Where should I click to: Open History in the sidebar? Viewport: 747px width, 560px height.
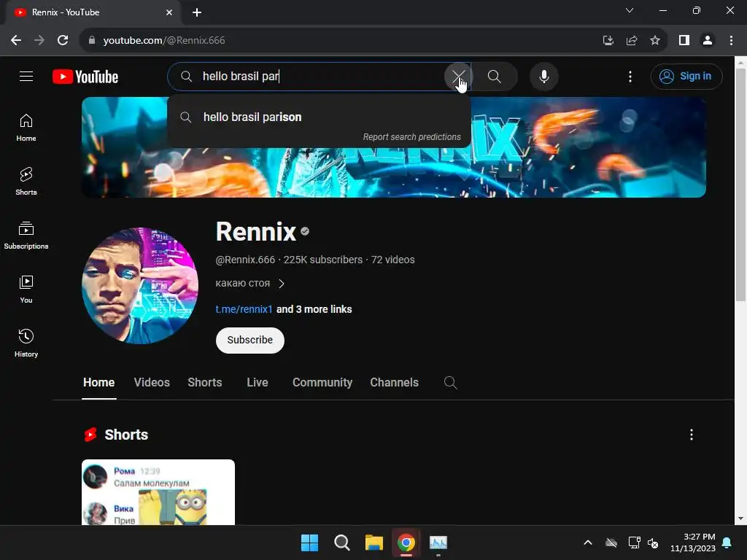pyautogui.click(x=26, y=343)
